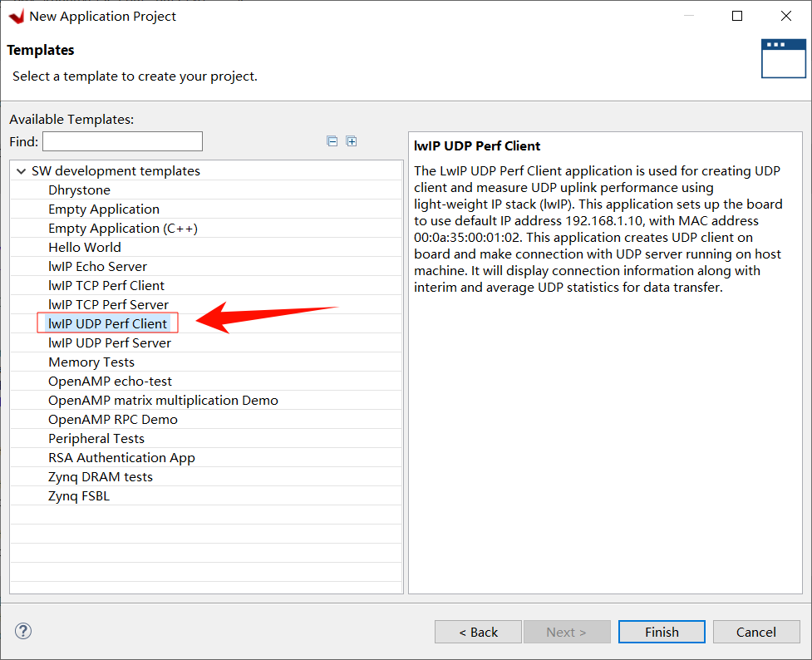Screen dimensions: 812x660
Task: Click the Collapse All icon above the template tree
Action: [332, 141]
